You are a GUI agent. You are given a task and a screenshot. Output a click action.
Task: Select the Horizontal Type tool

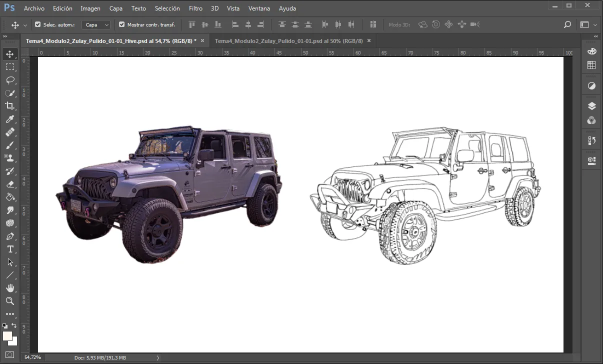[x=10, y=249]
